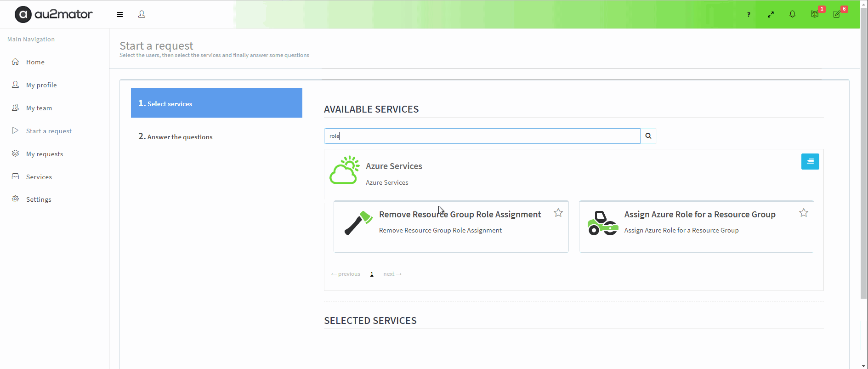Click the services search input field
This screenshot has width=868, height=369.
pos(482,136)
